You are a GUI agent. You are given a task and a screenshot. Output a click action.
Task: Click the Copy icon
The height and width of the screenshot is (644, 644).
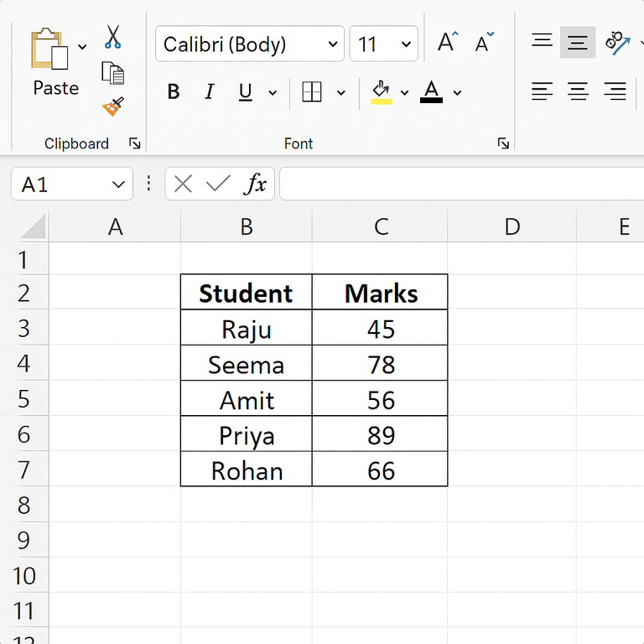[x=113, y=73]
